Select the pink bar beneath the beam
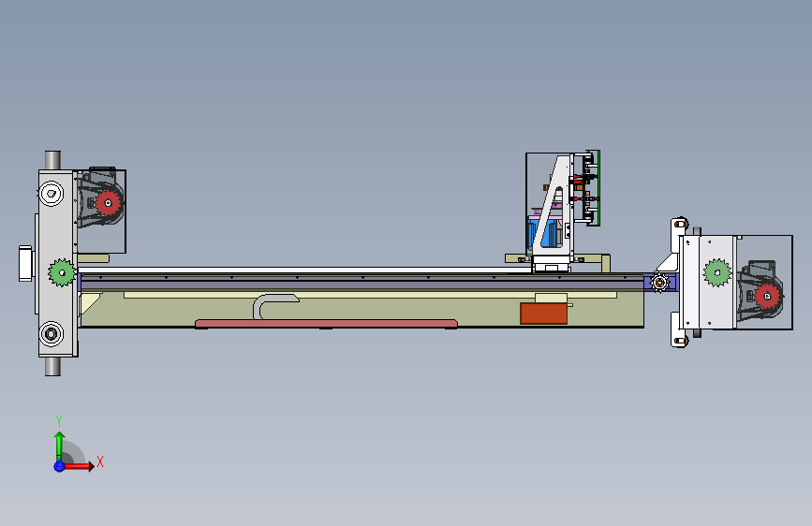The height and width of the screenshot is (526, 812). click(x=326, y=324)
